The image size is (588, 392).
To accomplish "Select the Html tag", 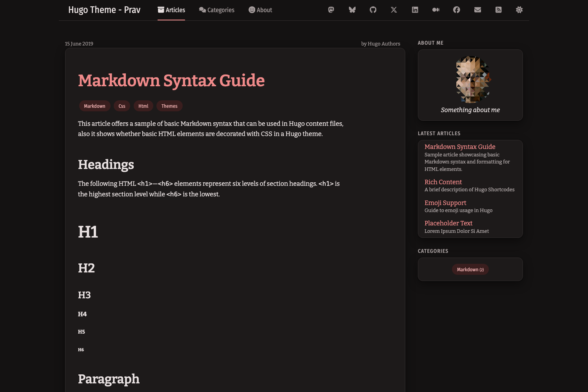I will [143, 106].
